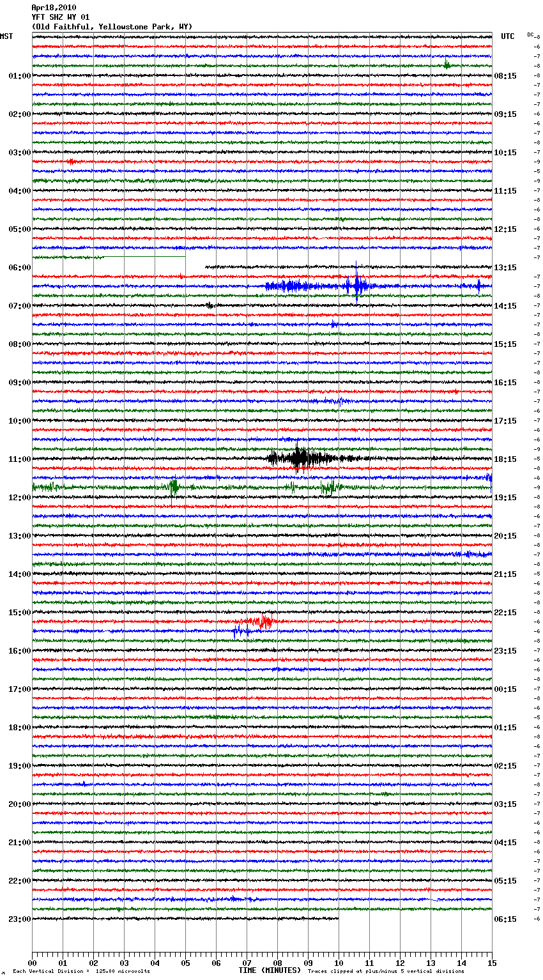This screenshot has height=980, width=543.
Task: Click the 18:15 UTC time label
Action: (505, 459)
